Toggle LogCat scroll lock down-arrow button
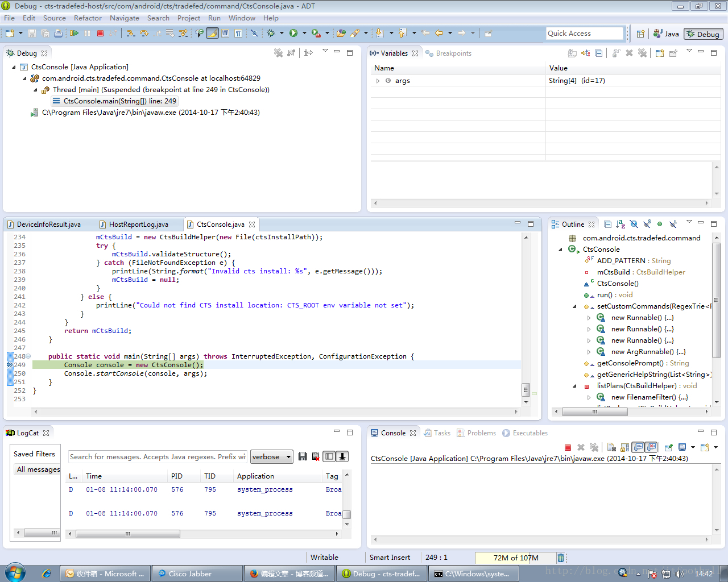 pos(342,456)
